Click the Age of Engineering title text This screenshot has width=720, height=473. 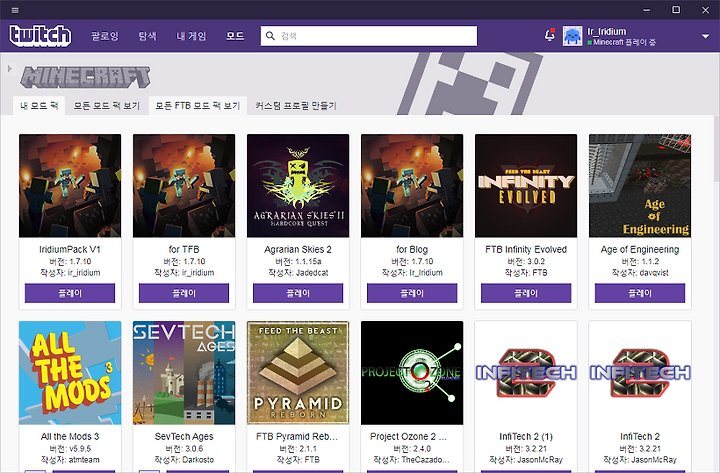click(640, 249)
